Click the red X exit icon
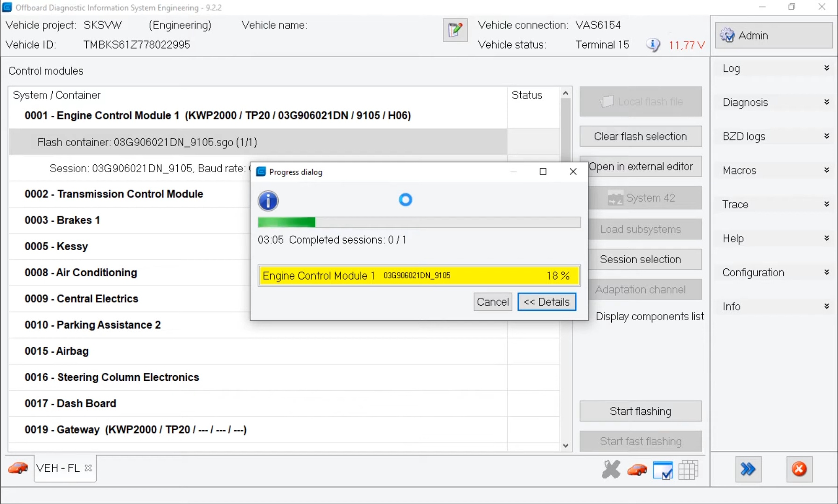The image size is (838, 504). 799,469
